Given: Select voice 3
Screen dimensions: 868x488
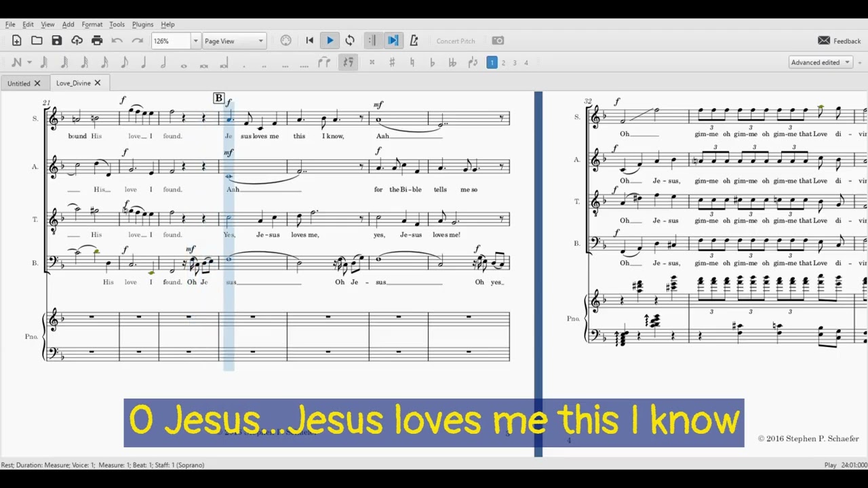Looking at the screenshot, I should click(x=515, y=62).
